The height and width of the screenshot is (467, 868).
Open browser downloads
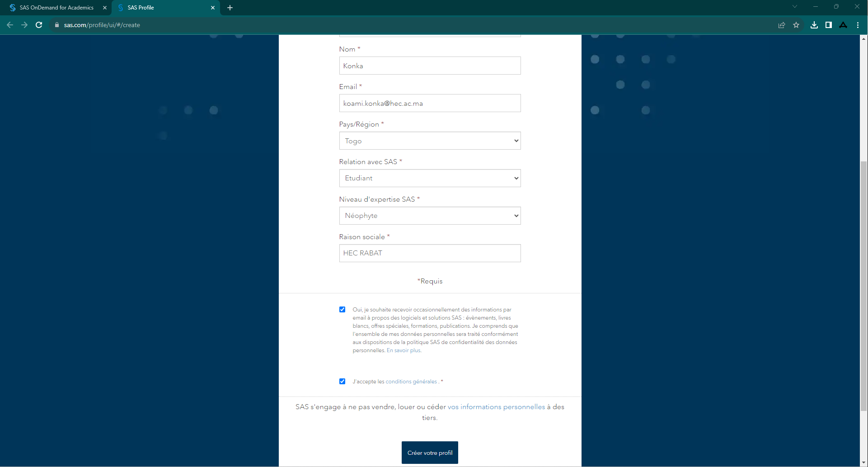pyautogui.click(x=814, y=25)
